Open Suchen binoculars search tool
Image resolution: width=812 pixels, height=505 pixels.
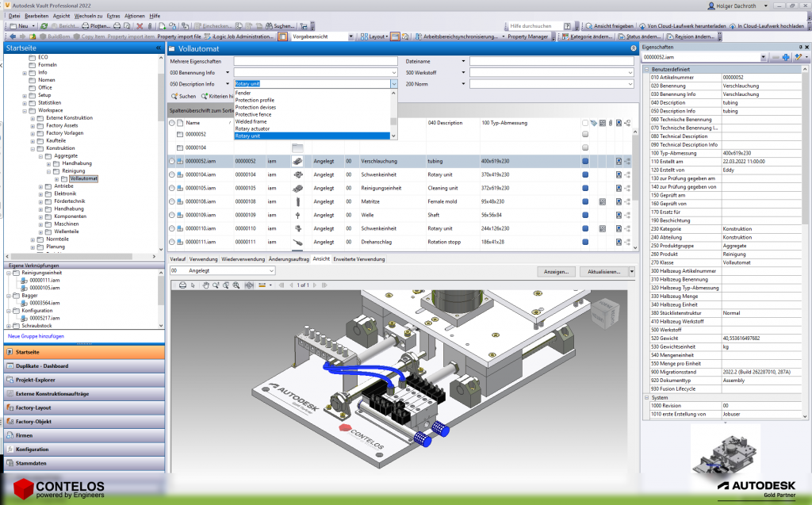point(280,26)
